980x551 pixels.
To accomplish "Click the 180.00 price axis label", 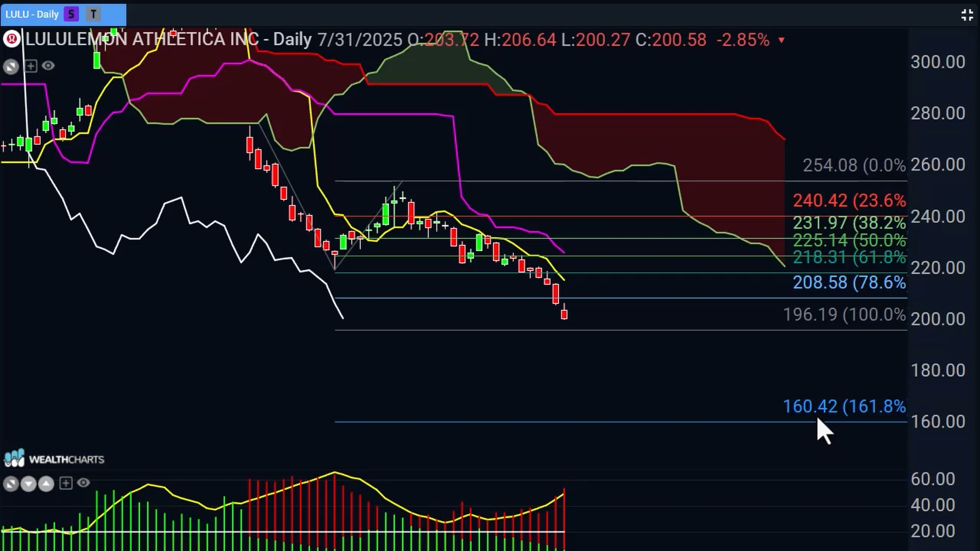I will 938,370.
